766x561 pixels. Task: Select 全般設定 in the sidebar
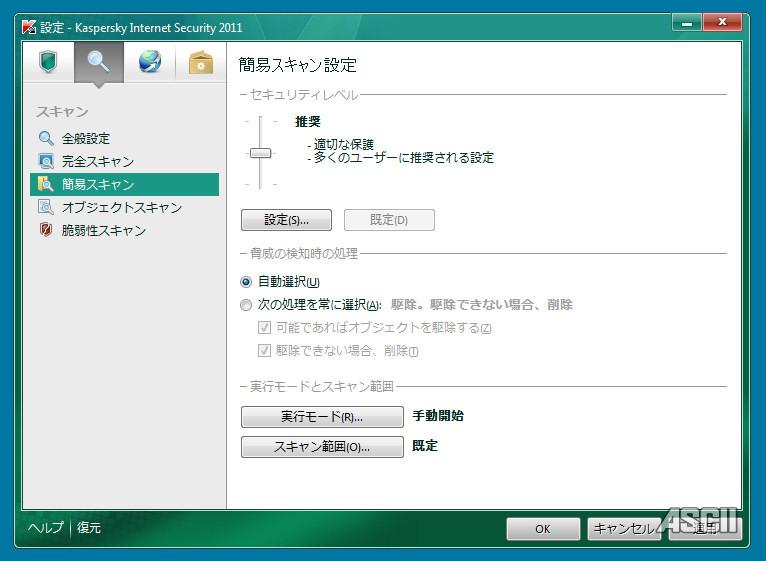pos(124,138)
